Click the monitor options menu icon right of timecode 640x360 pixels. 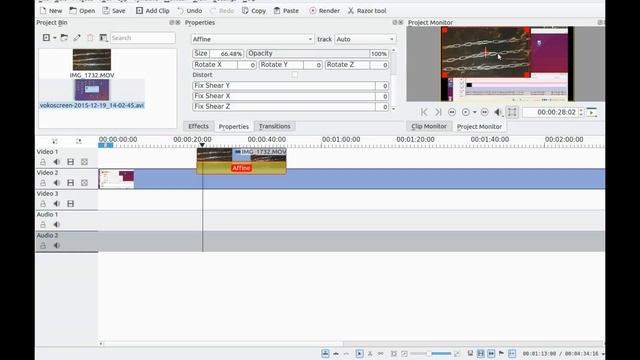pyautogui.click(x=591, y=112)
